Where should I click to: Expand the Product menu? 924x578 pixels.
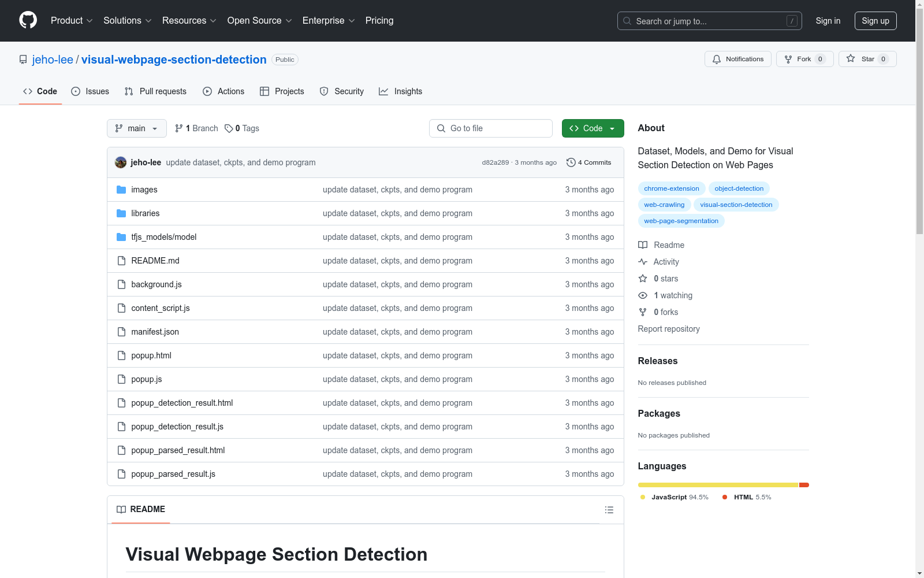[72, 21]
